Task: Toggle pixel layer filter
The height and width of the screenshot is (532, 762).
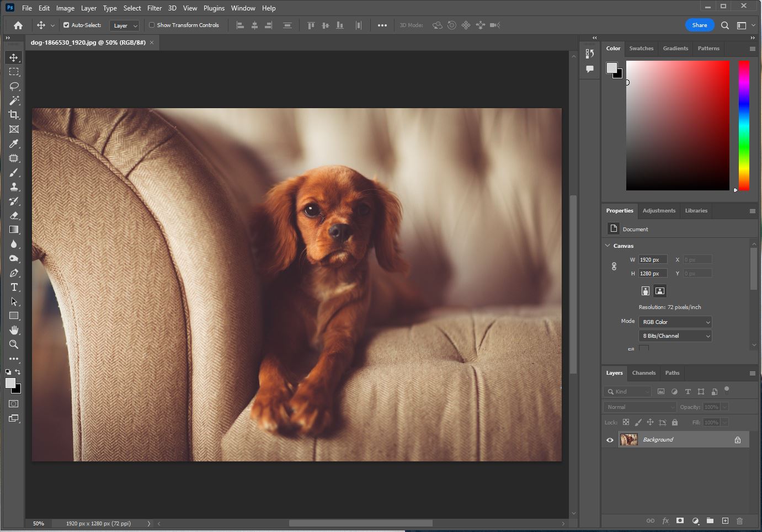Action: coord(661,392)
